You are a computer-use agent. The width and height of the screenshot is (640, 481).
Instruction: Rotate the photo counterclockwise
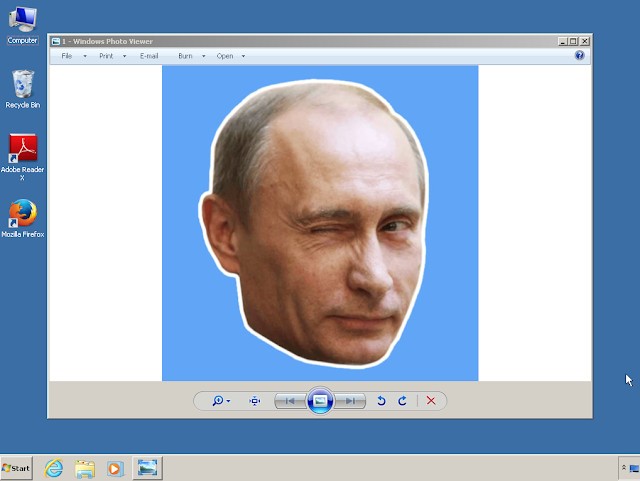(x=381, y=401)
